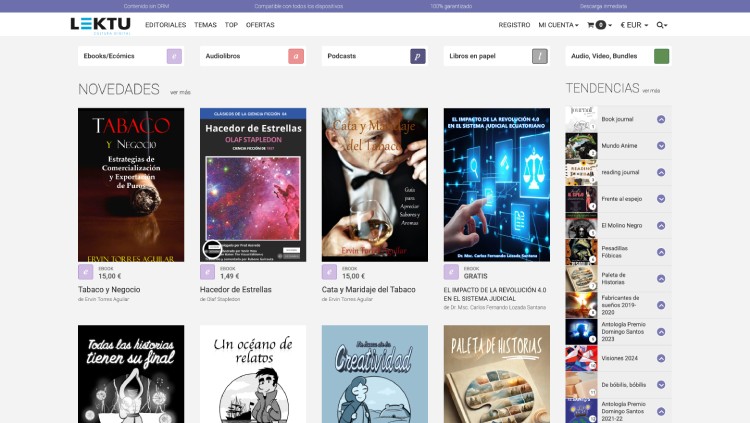Click the green Audio, Video, Bundles square
The image size is (750, 423).
662,56
